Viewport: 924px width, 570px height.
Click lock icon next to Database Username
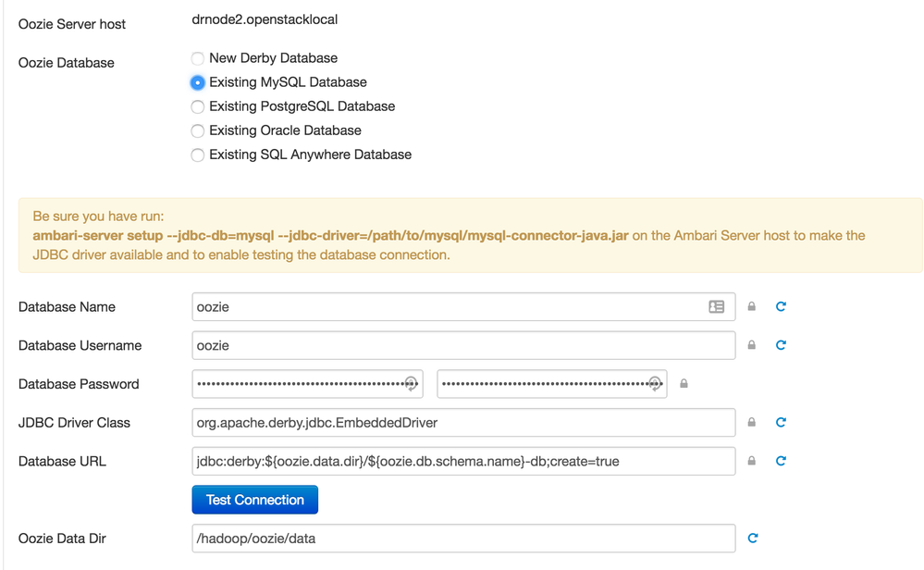click(x=751, y=345)
